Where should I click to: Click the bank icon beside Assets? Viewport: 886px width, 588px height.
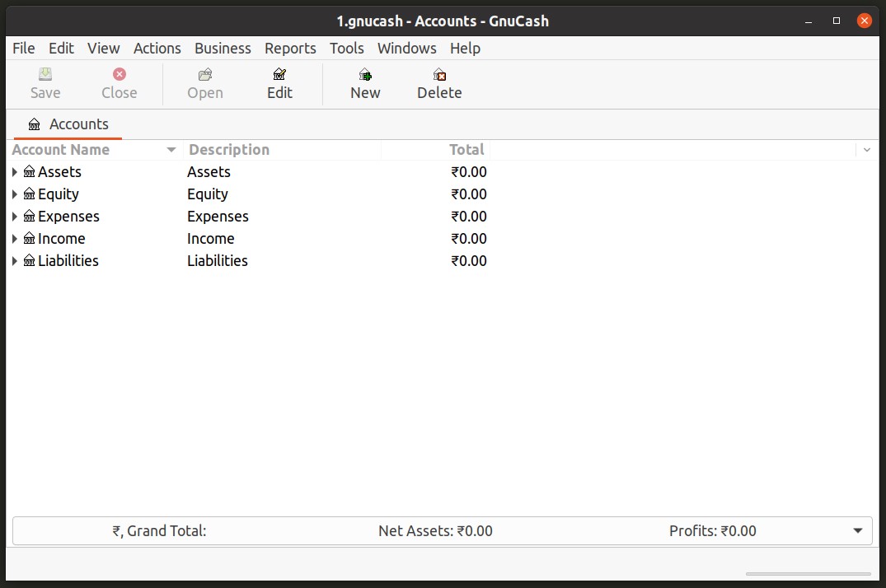click(x=30, y=172)
